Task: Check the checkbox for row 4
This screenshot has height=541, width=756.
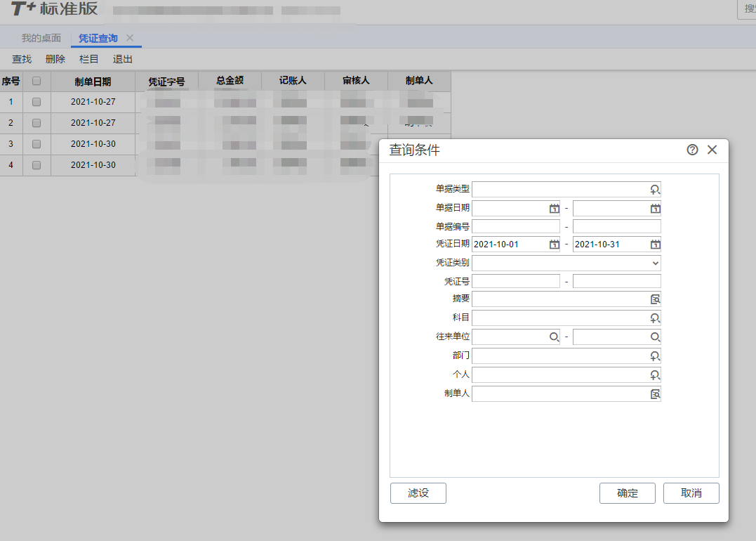Action: pos(37,165)
